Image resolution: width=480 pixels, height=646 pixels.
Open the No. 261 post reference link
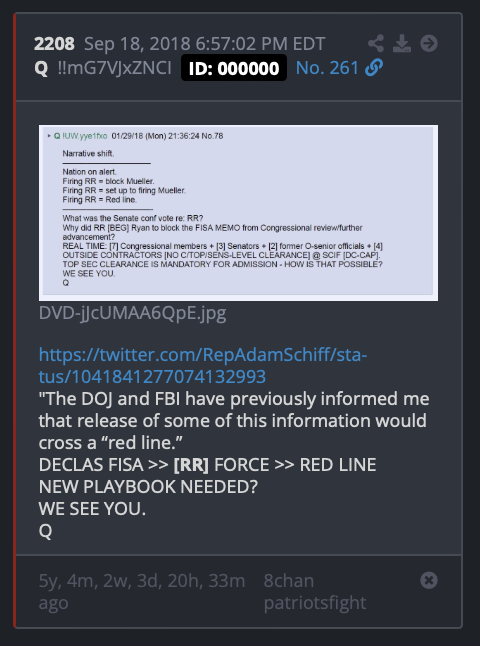[327, 68]
